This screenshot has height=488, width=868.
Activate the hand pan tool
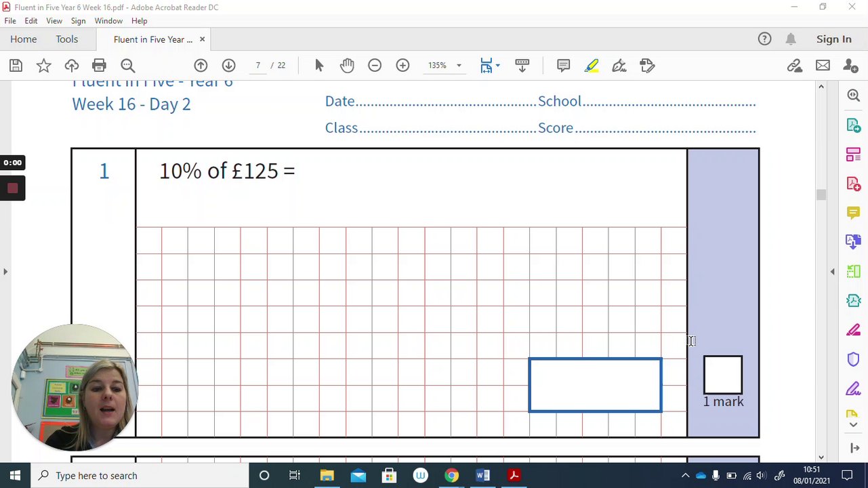click(x=347, y=66)
